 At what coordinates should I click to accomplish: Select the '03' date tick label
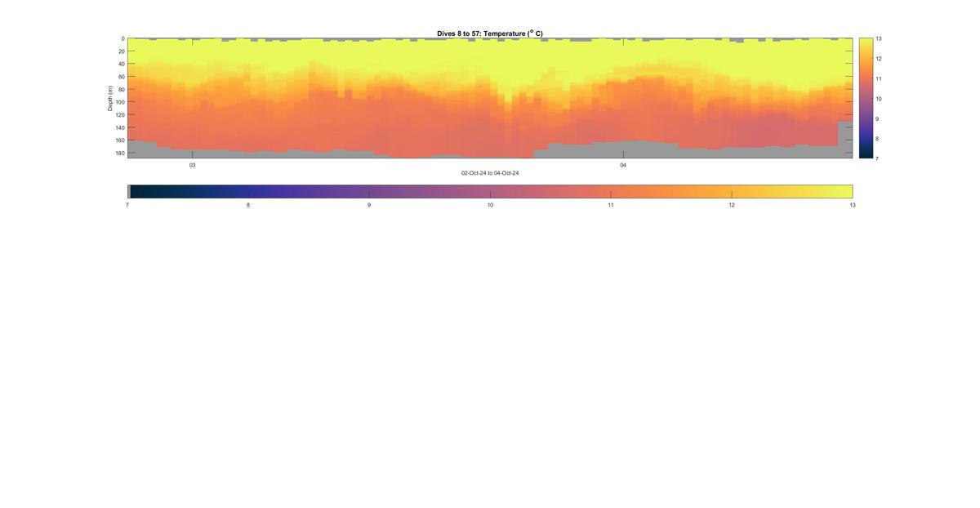(x=193, y=165)
